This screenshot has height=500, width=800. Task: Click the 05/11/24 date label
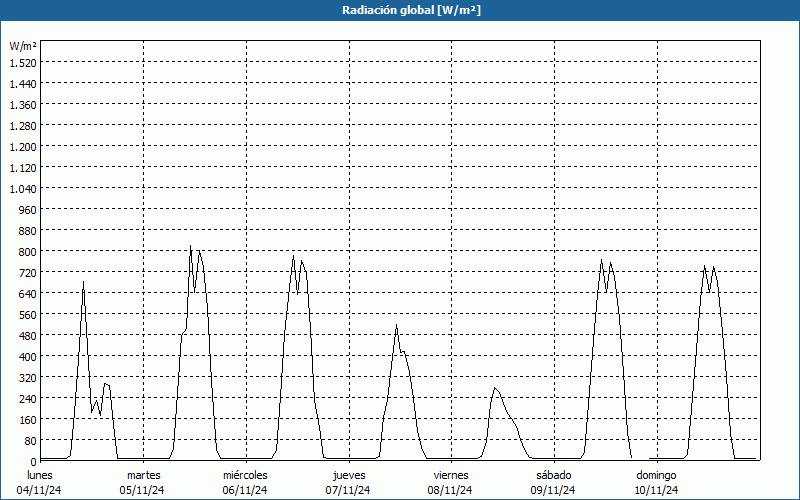142,490
